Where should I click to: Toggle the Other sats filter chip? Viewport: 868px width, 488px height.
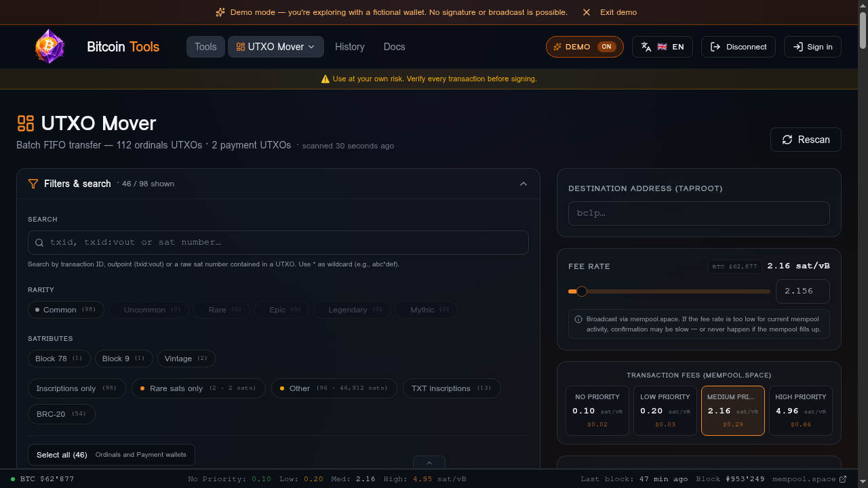point(334,388)
